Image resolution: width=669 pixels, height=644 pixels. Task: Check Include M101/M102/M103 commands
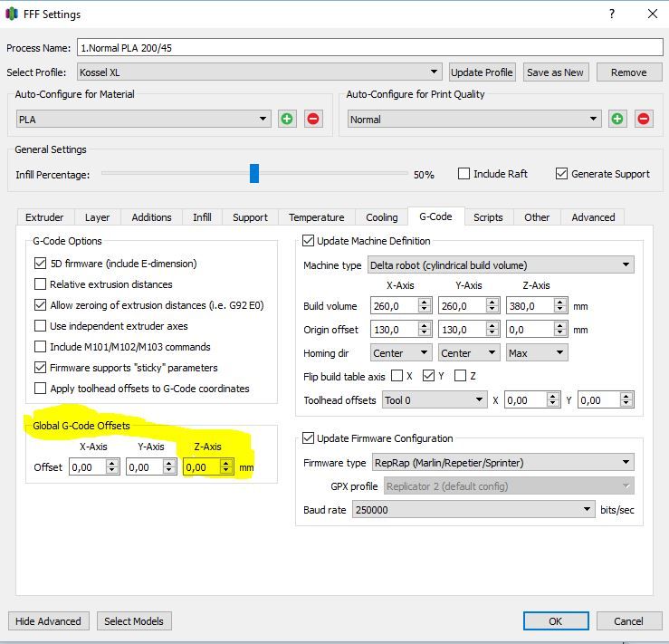(40, 347)
